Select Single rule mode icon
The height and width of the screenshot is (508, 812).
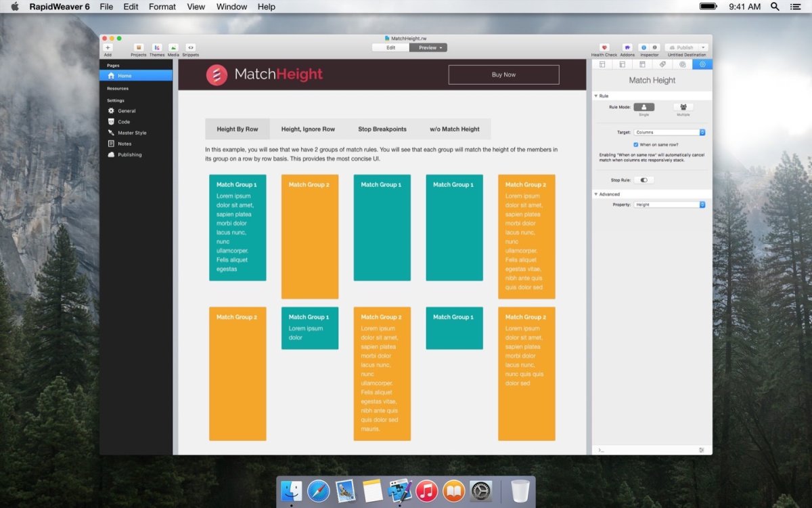click(644, 107)
